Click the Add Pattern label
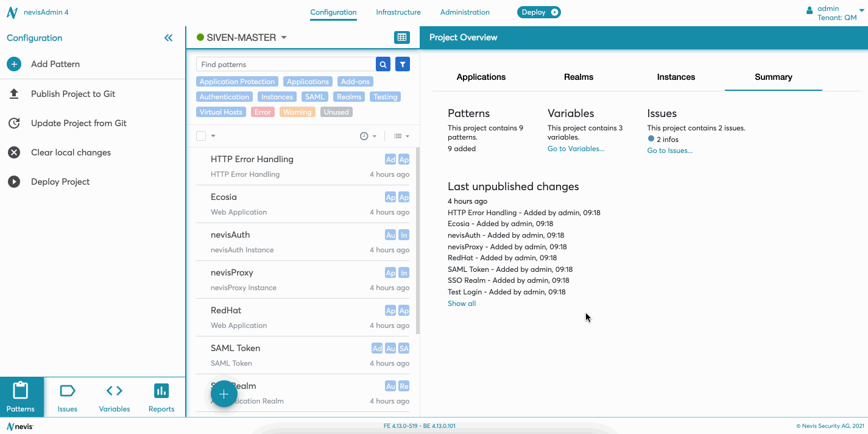868x434 pixels. click(x=55, y=64)
